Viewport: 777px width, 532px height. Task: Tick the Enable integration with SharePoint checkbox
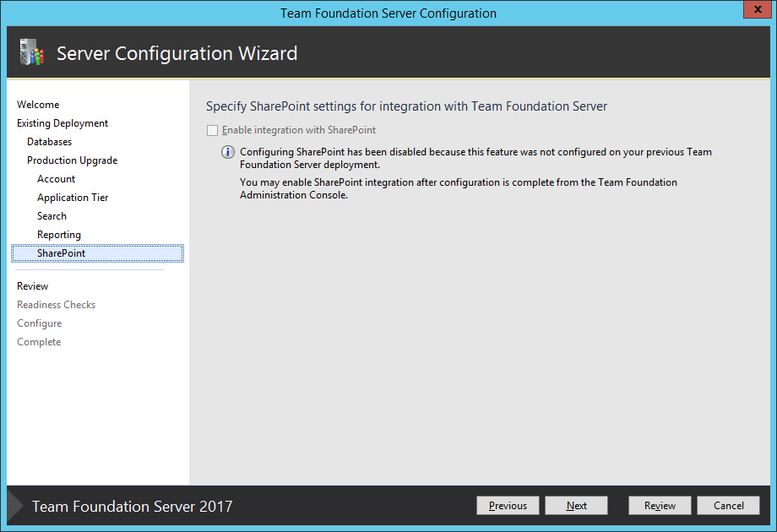212,130
